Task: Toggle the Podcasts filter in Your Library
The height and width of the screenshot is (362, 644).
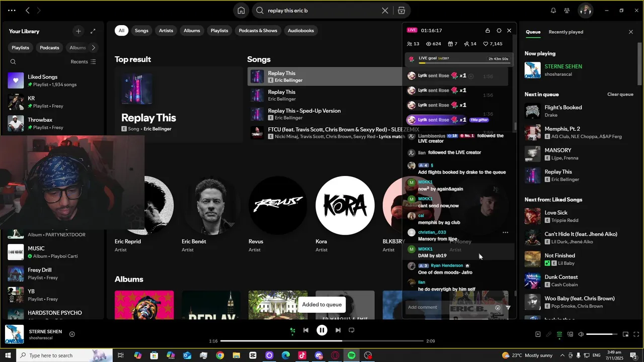Action: click(49, 48)
